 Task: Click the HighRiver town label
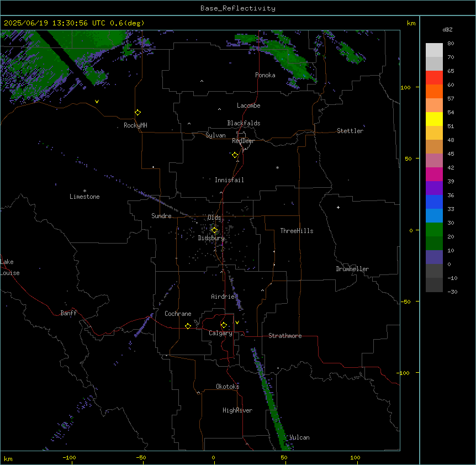pyautogui.click(x=237, y=410)
